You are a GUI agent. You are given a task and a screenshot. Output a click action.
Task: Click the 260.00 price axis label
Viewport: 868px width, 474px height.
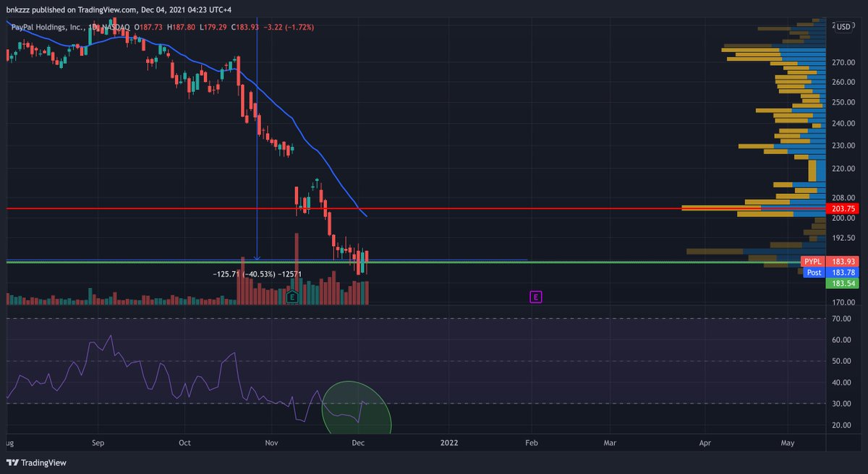[x=843, y=82]
